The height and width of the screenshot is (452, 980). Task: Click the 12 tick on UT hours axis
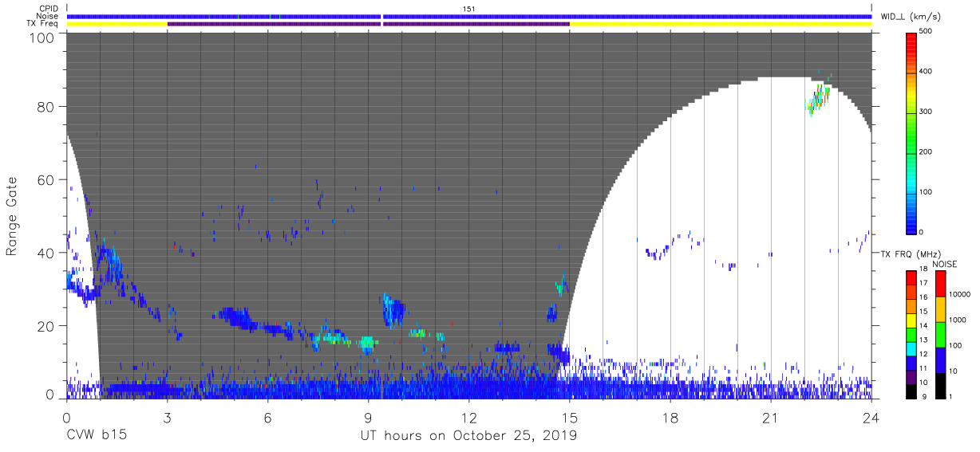tap(469, 418)
